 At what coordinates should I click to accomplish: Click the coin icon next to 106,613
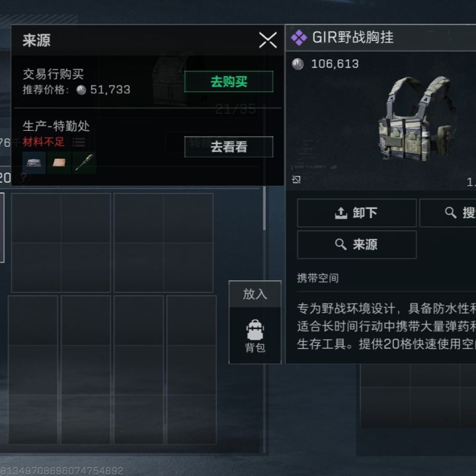coord(297,63)
